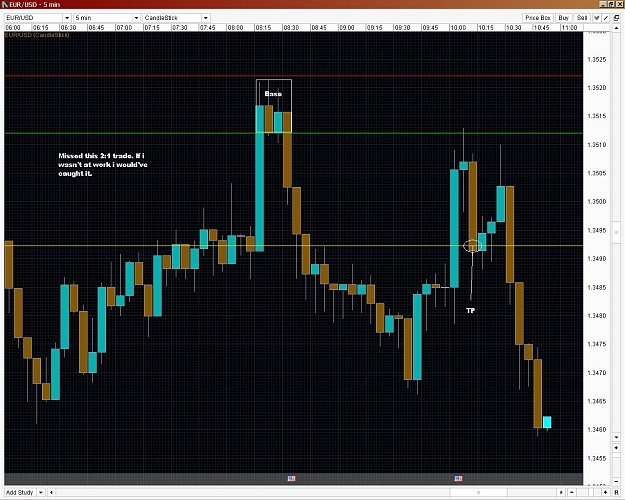Click the detach chart window icon
This screenshot has width=625, height=500.
(616, 18)
